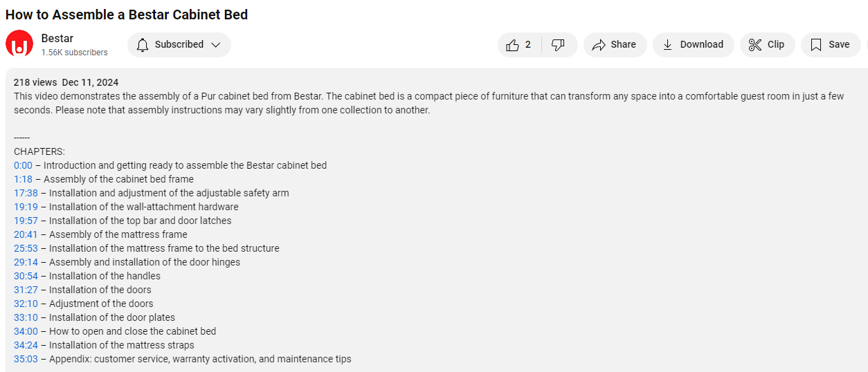
Task: Expand the Subscribed dropdown chevron
Action: [216, 45]
